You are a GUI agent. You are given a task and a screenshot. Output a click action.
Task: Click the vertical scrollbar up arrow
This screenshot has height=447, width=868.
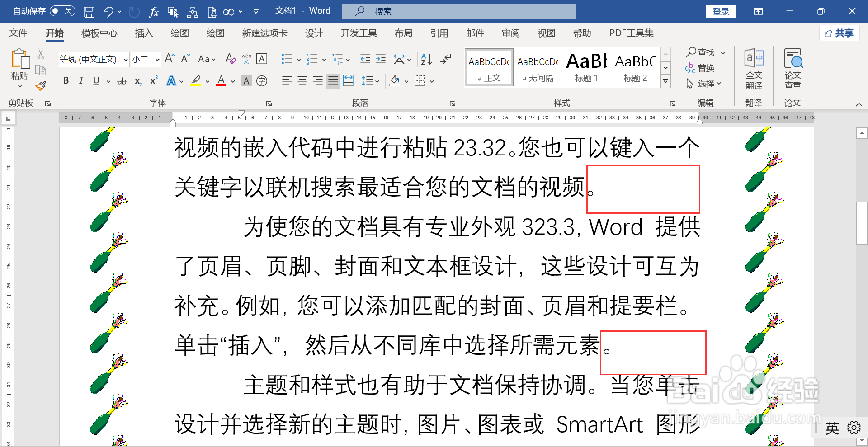click(862, 133)
